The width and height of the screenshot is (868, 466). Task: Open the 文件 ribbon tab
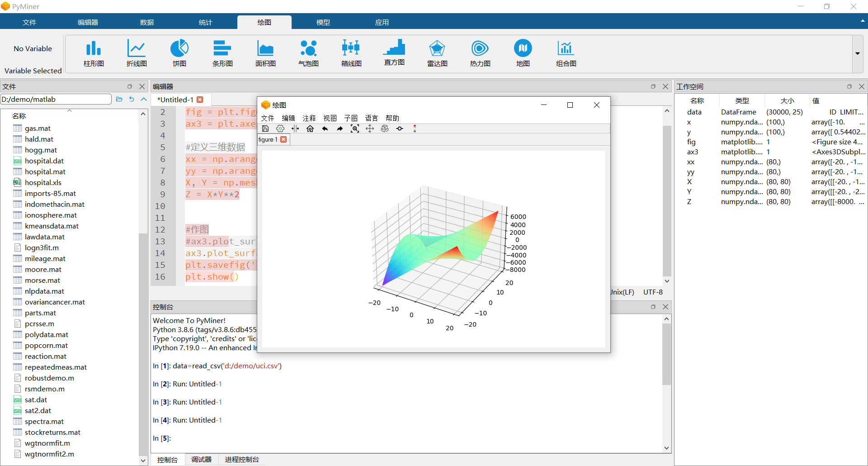(x=29, y=22)
